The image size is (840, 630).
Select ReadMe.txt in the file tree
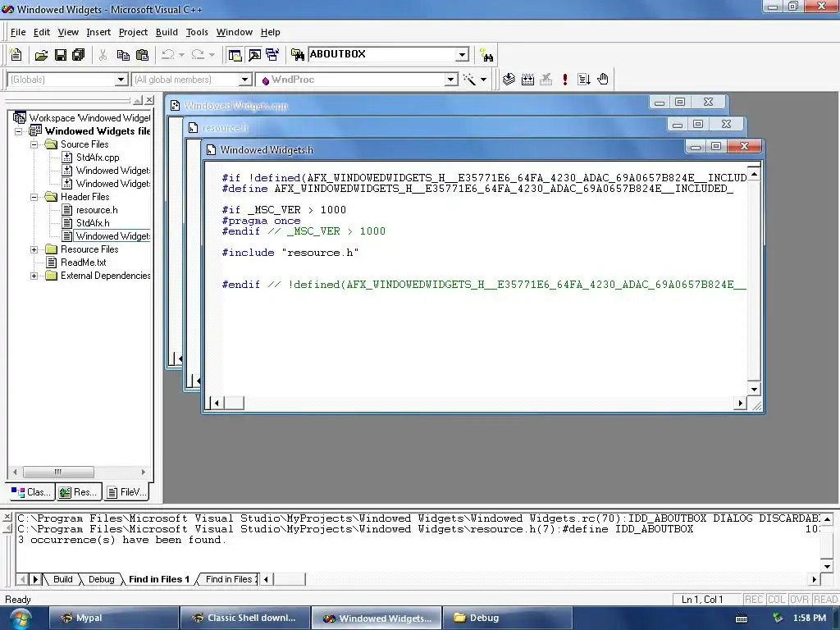click(83, 262)
